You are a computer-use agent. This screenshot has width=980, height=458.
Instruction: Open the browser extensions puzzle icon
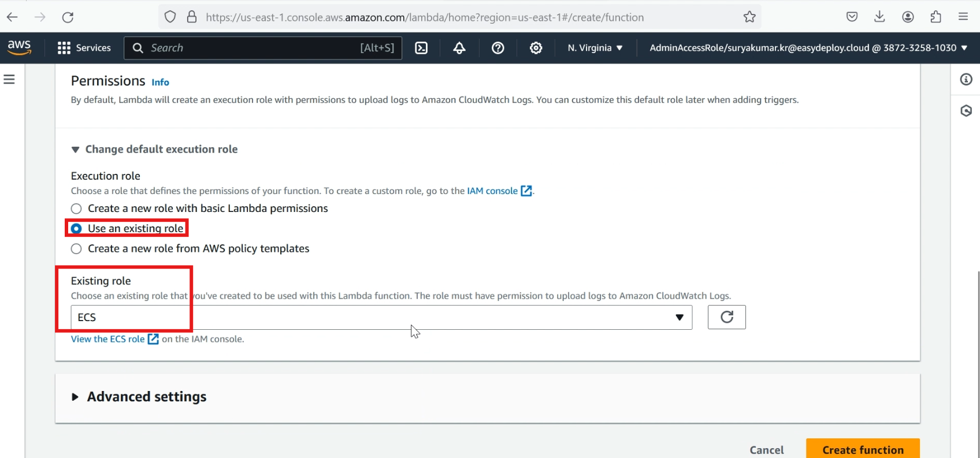(936, 17)
